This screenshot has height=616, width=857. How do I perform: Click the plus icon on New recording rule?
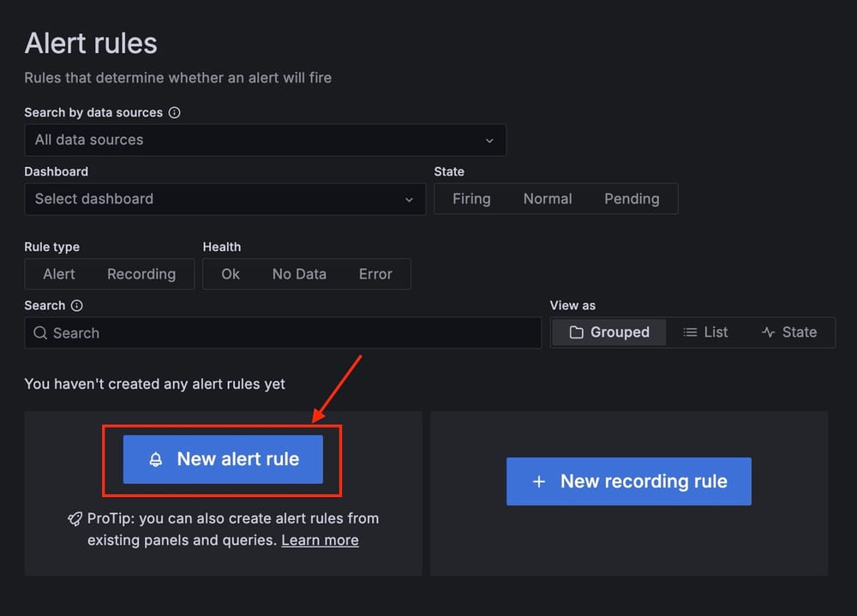[538, 481]
